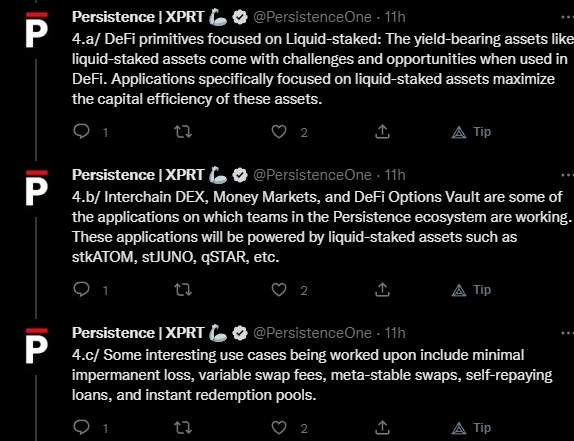The width and height of the screenshot is (574, 441).
Task: Open more options for the 4.a tweet
Action: [567, 17]
